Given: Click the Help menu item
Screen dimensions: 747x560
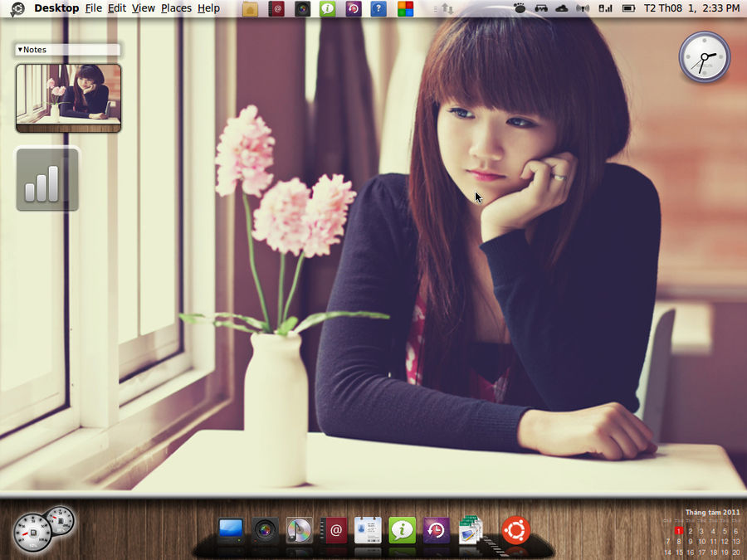Looking at the screenshot, I should (208, 8).
